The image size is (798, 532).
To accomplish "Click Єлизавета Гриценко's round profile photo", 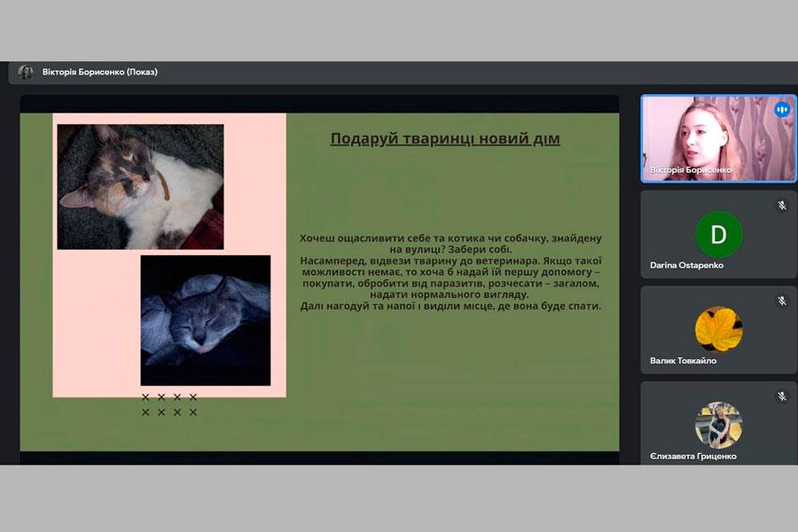I will (x=718, y=424).
